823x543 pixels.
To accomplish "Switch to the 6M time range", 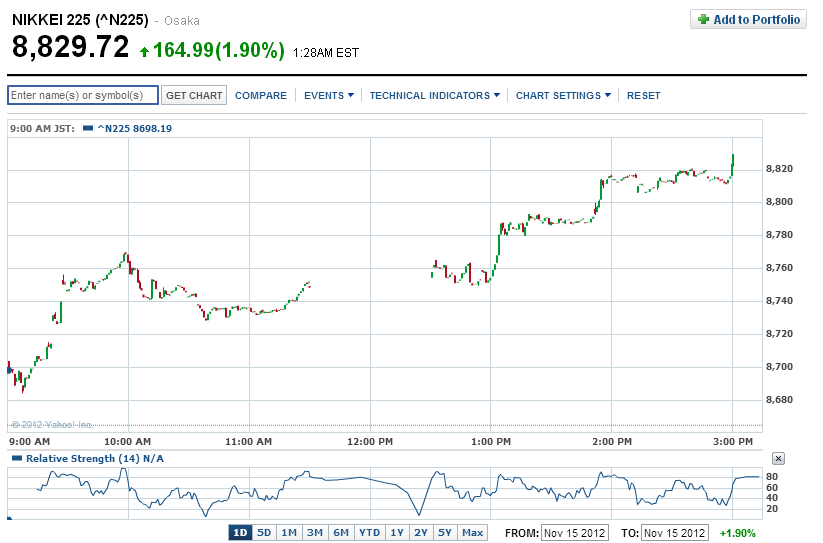I will pyautogui.click(x=341, y=533).
